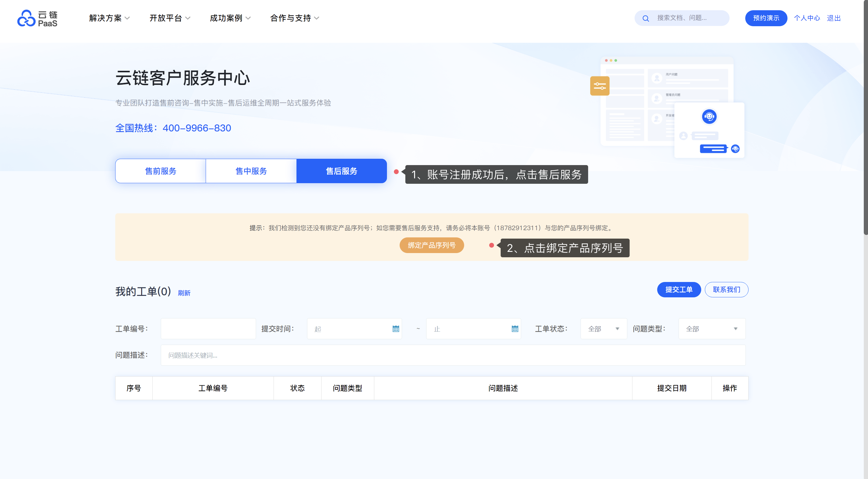Click the 提交工单 button

pyautogui.click(x=679, y=290)
